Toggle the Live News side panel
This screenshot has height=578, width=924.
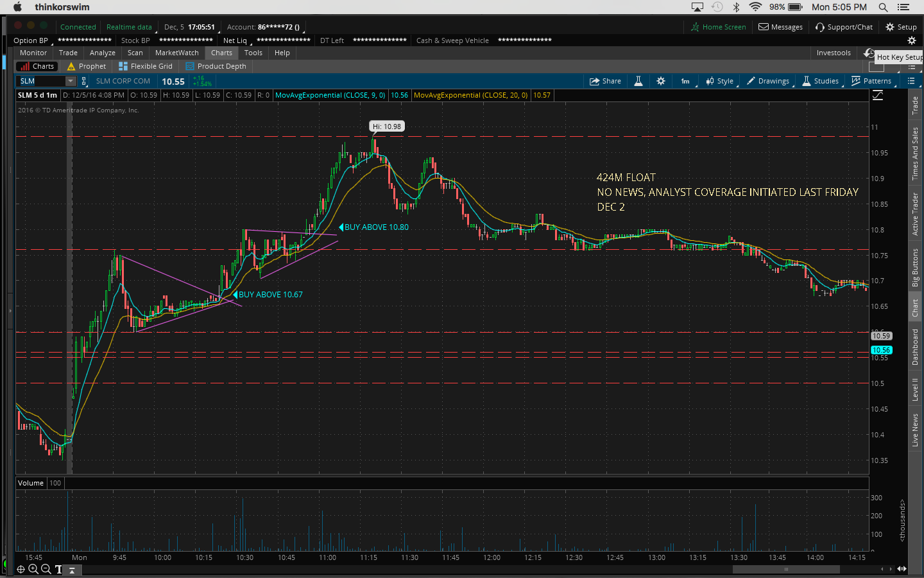(x=915, y=430)
